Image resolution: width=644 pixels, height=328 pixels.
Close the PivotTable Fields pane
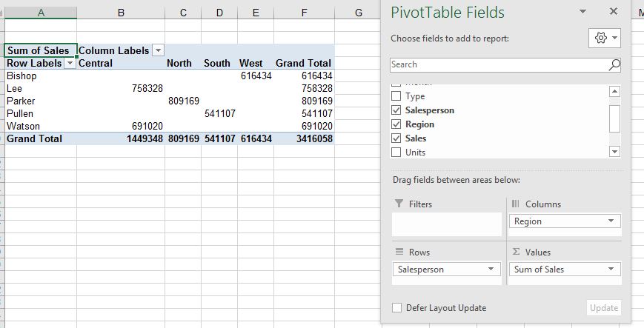pos(614,12)
